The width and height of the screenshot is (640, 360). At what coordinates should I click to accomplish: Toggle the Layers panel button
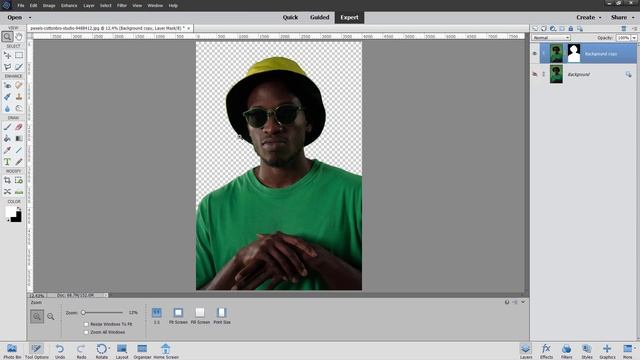pyautogui.click(x=526, y=351)
